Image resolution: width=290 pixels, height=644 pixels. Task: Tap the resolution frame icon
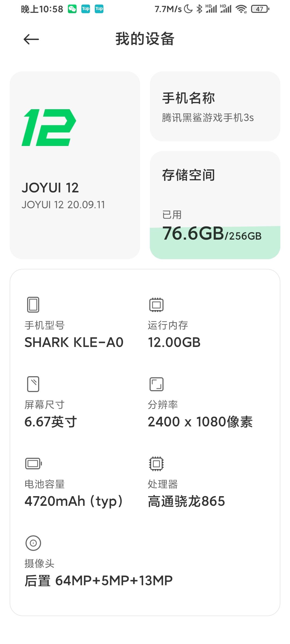(156, 384)
